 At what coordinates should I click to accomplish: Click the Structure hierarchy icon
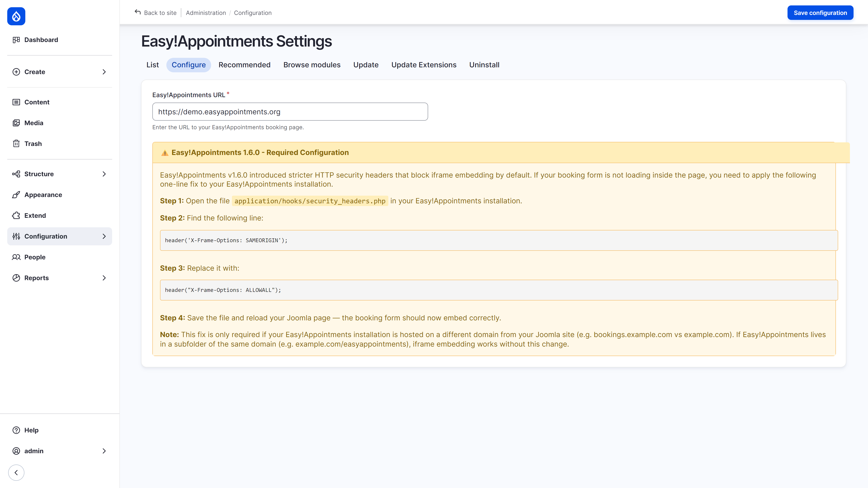click(x=16, y=174)
